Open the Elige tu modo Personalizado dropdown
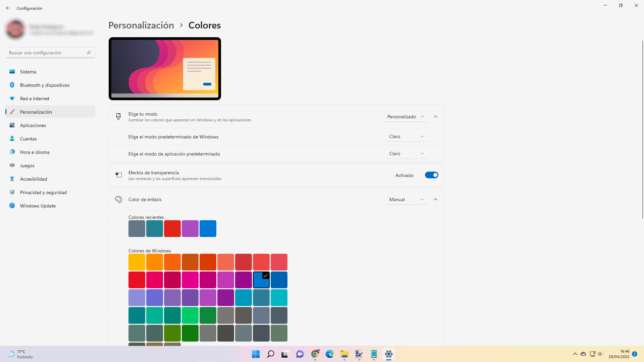Screen dimensions: 644x362 (x=406, y=117)
